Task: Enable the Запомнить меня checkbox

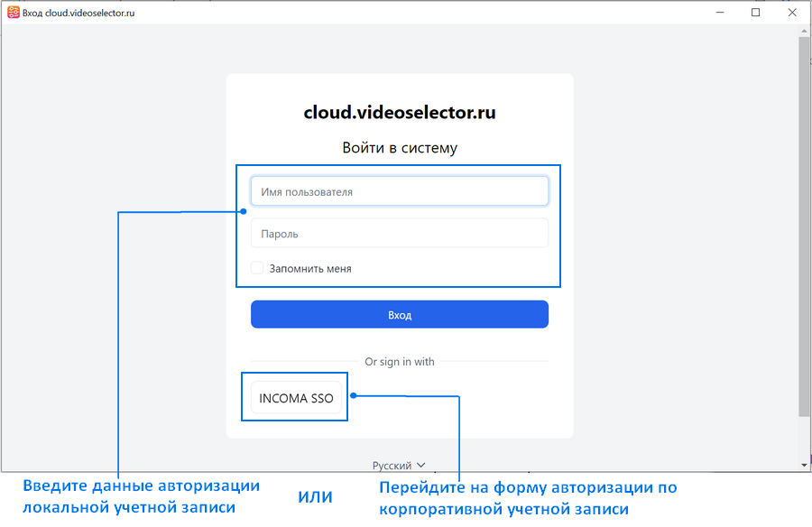Action: [257, 268]
